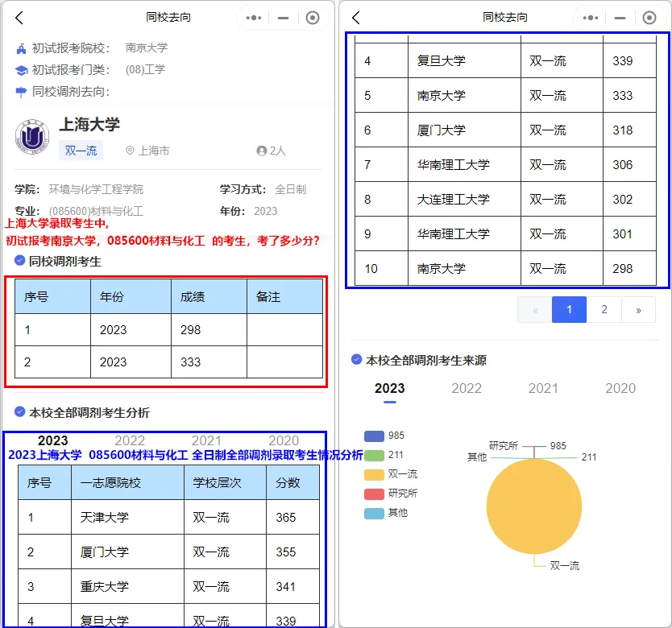672x628 pixels.
Task: Switch to 2022 tab in 调剂考生分析
Action: [x=130, y=440]
